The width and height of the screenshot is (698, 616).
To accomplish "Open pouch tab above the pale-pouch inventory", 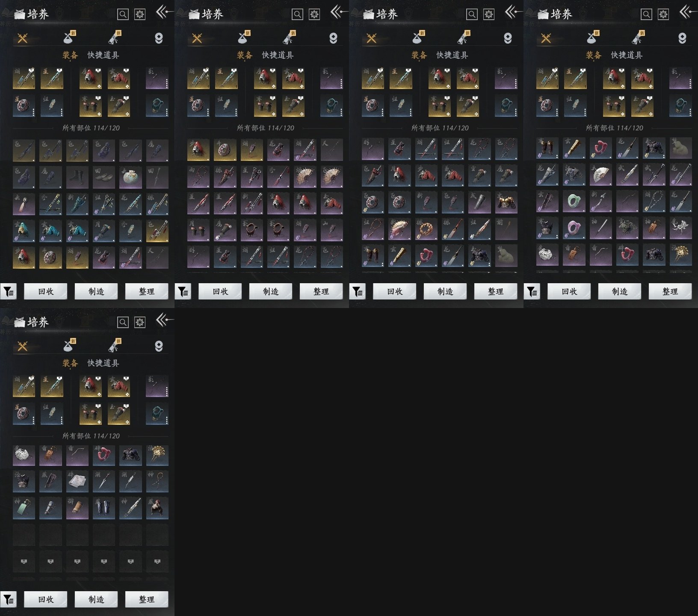I will pyautogui.click(x=69, y=38).
